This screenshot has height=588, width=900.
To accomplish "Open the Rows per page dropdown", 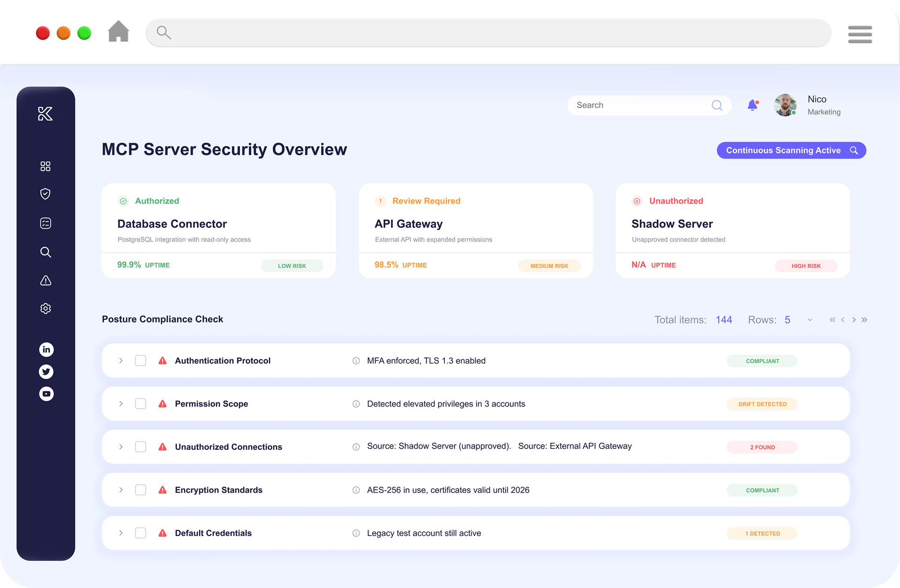I will click(810, 320).
